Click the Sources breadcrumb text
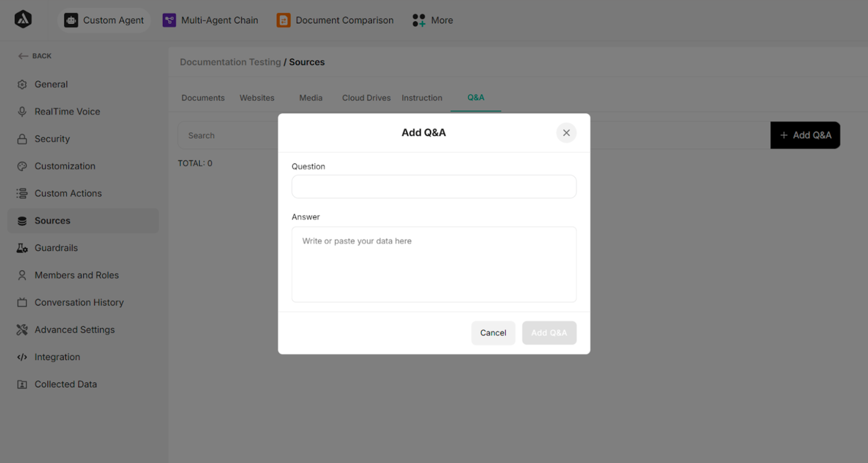The width and height of the screenshot is (868, 463). pyautogui.click(x=307, y=62)
